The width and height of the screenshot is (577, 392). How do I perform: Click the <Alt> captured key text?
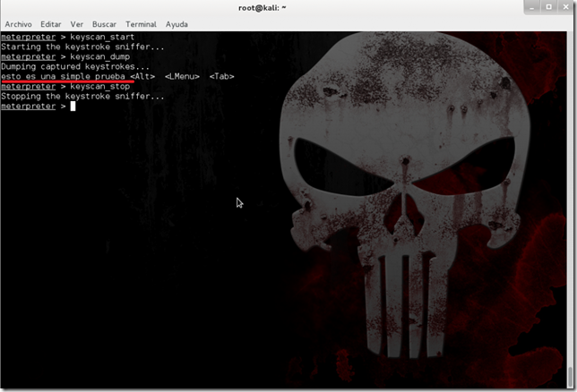pyautogui.click(x=142, y=76)
